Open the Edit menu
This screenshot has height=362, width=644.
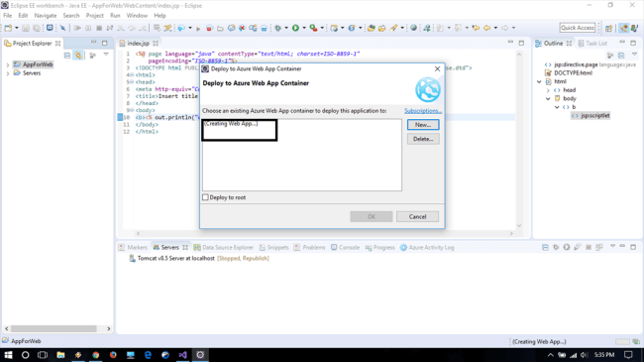[x=23, y=16]
